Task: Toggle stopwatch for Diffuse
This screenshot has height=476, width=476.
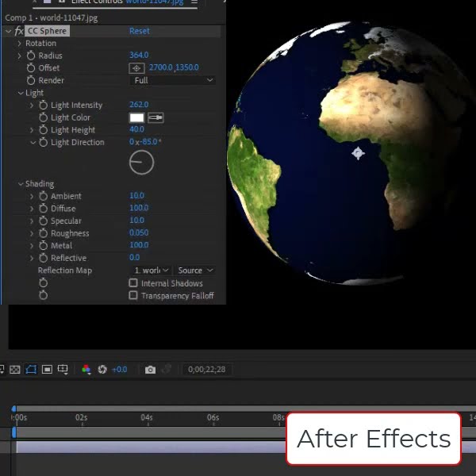Action: pos(43,209)
